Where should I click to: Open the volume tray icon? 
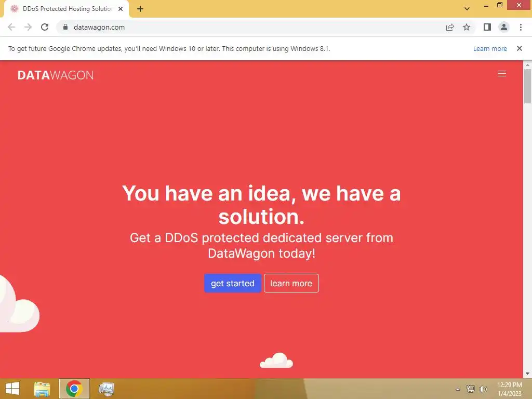coord(483,389)
